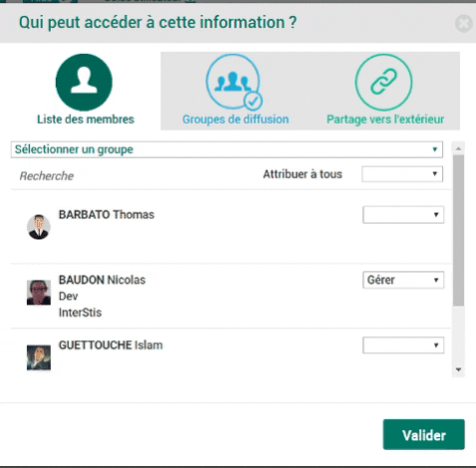Click the members list scrollbar thumb
Screen dimensions: 476x468
coord(458,230)
